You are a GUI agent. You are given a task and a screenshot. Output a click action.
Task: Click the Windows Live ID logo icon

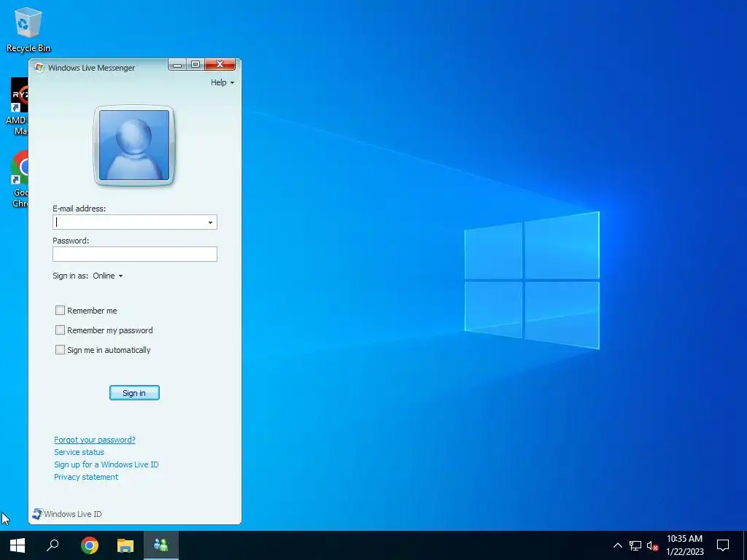click(37, 514)
